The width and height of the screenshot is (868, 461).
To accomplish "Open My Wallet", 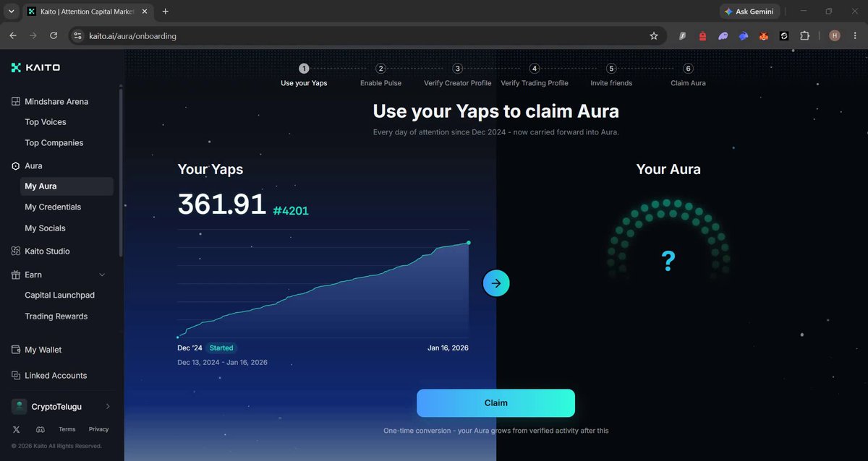I will [x=43, y=350].
